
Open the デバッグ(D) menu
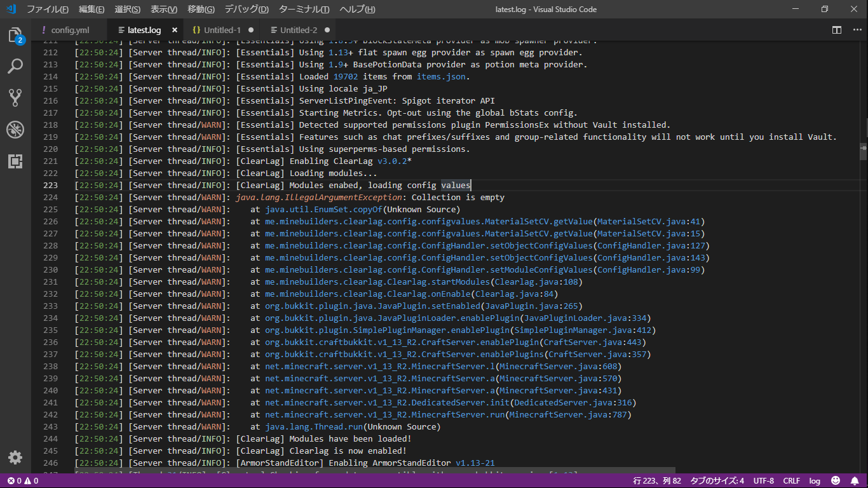pyautogui.click(x=247, y=10)
